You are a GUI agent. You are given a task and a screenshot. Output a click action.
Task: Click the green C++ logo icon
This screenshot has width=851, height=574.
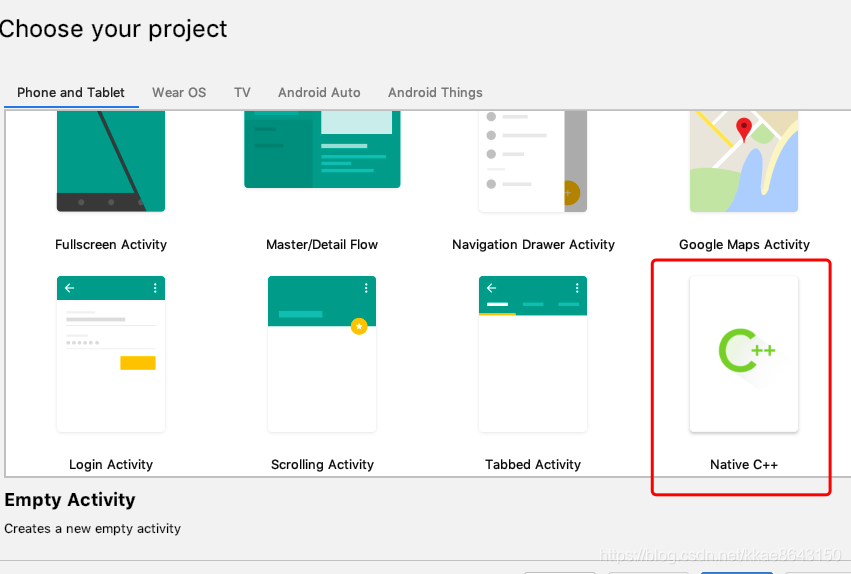click(746, 350)
